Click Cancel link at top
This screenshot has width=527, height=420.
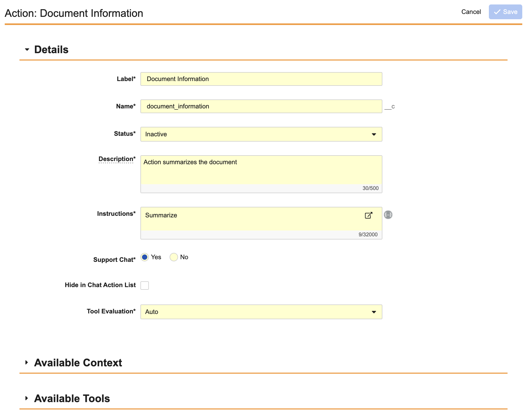[x=471, y=12]
